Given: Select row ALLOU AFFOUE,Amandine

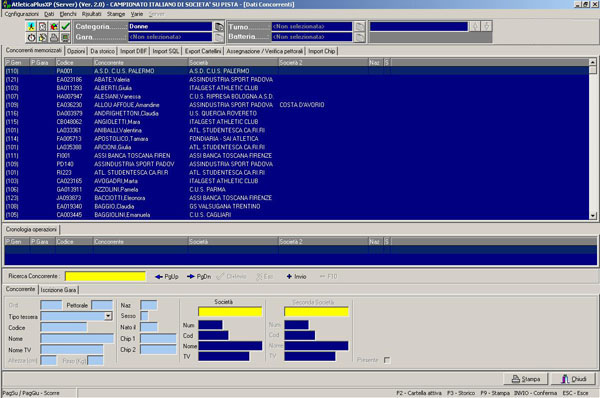Looking at the screenshot, I should pos(297,105).
